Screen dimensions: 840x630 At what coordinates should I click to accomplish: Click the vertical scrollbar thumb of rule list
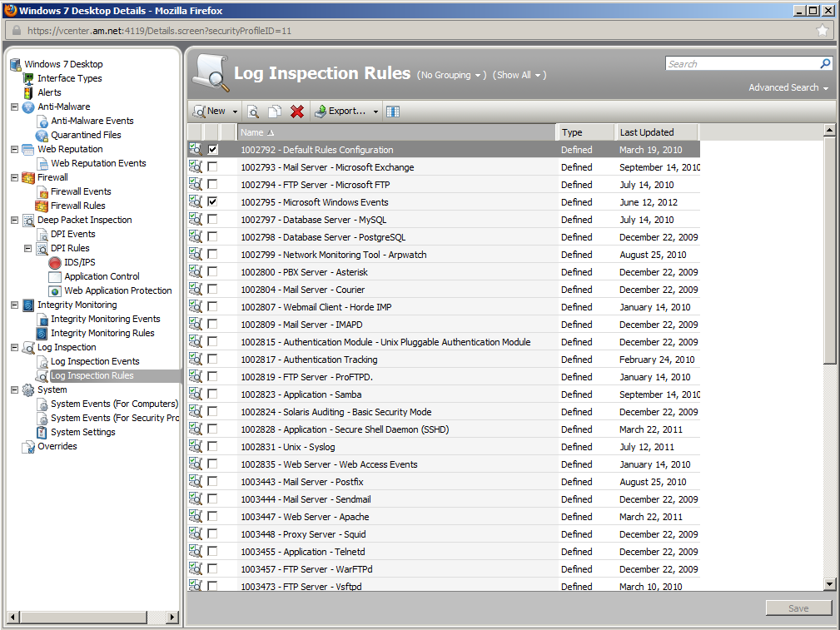coord(829,250)
